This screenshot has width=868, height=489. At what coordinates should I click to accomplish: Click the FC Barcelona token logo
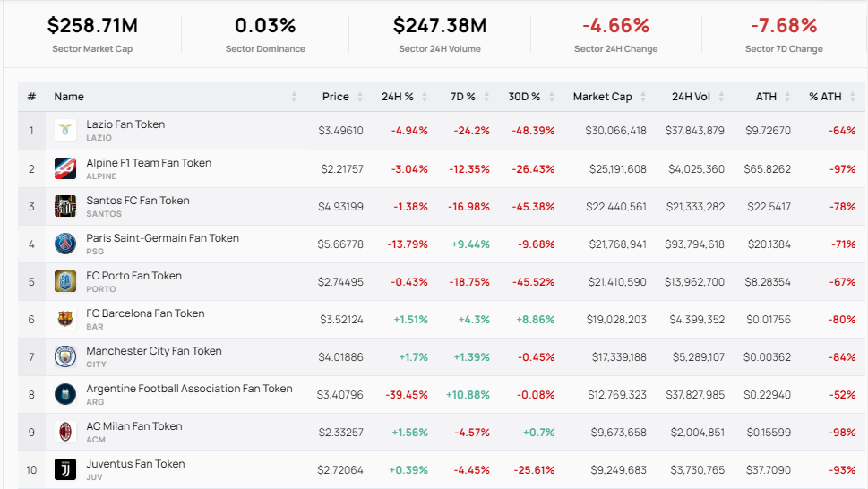pyautogui.click(x=65, y=319)
